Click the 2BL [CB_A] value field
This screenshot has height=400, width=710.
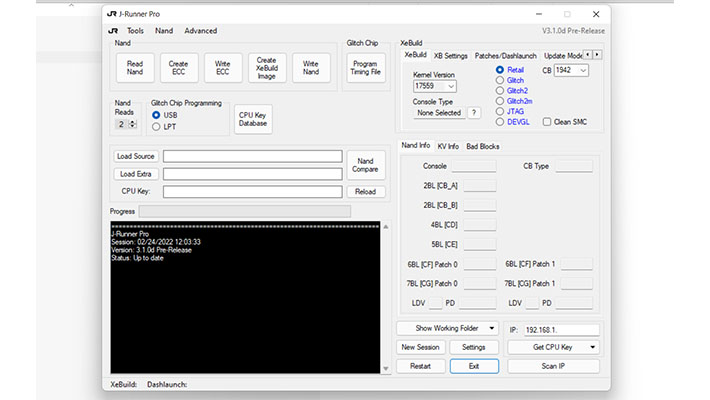pos(480,186)
